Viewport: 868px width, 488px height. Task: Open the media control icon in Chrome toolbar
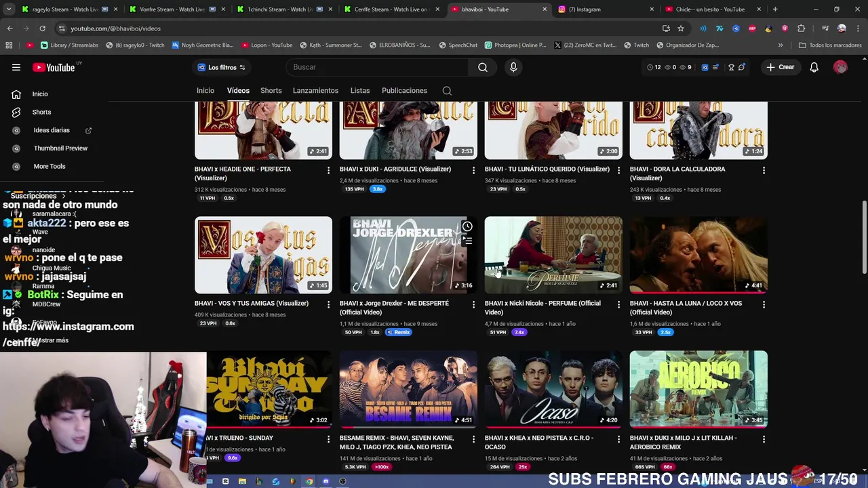click(825, 28)
